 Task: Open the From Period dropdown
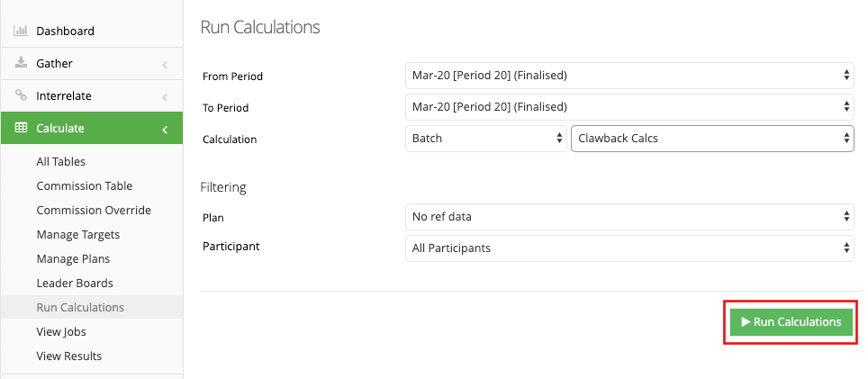pos(629,76)
